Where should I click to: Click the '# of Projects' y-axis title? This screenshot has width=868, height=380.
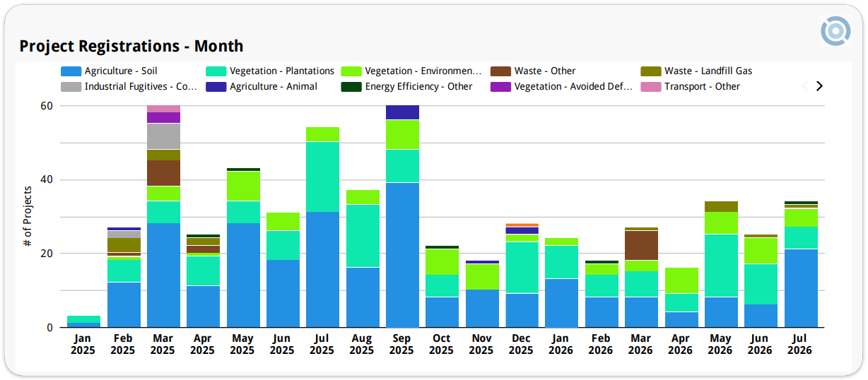click(28, 216)
